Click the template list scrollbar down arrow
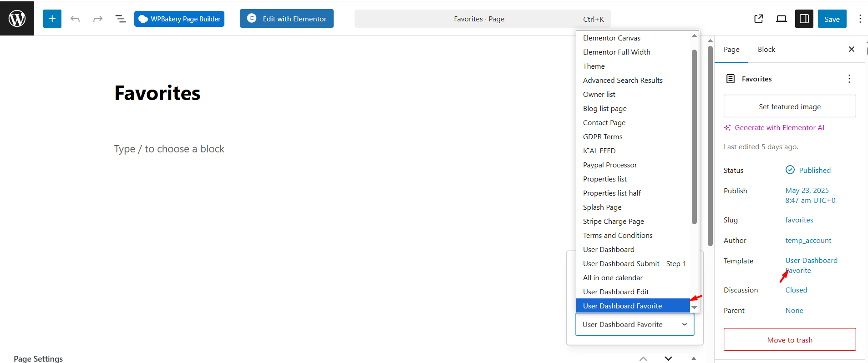This screenshot has height=363, width=868. (x=694, y=308)
